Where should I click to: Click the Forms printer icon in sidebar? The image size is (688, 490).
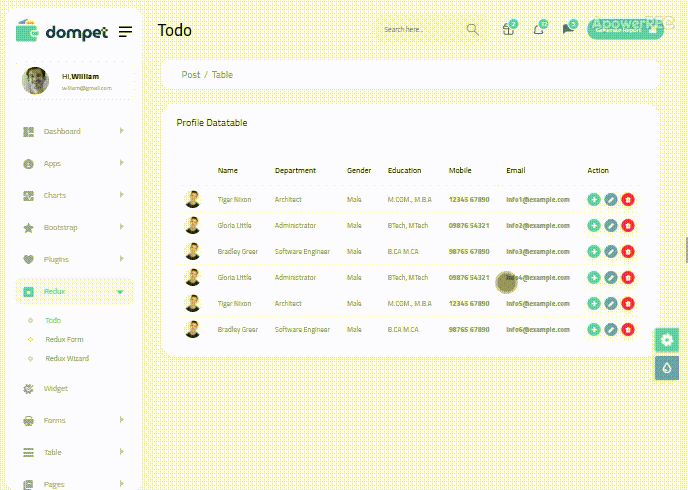coord(29,421)
